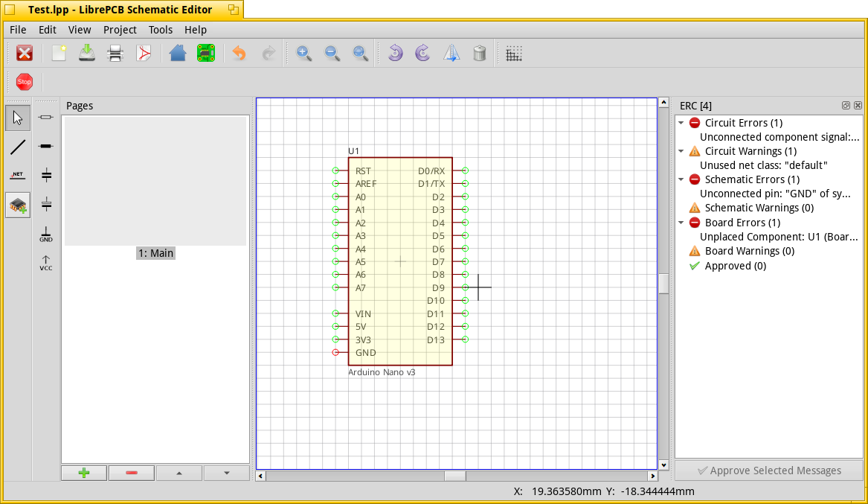This screenshot has width=868, height=504.
Task: Click the Redo arrow icon
Action: 269,53
